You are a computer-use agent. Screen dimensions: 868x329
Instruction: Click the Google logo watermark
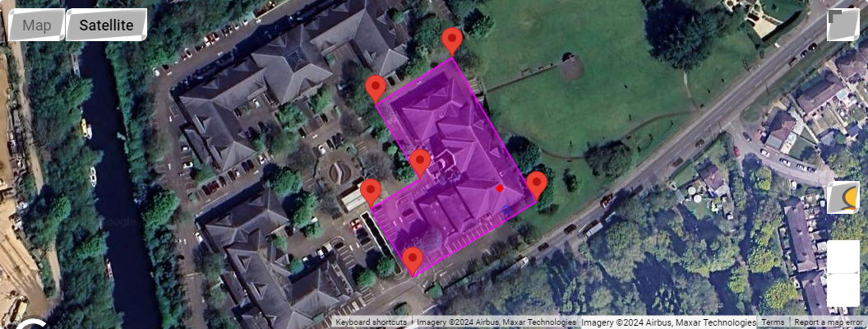(x=118, y=221)
